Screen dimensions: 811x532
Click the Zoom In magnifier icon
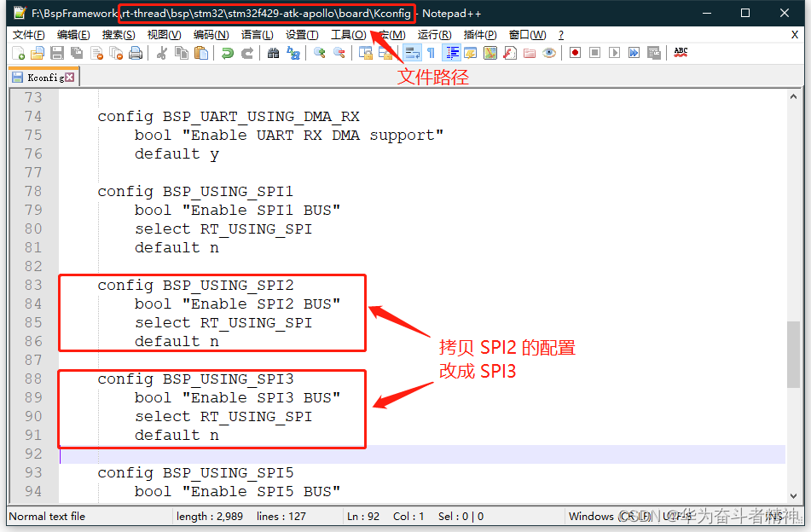tap(318, 52)
